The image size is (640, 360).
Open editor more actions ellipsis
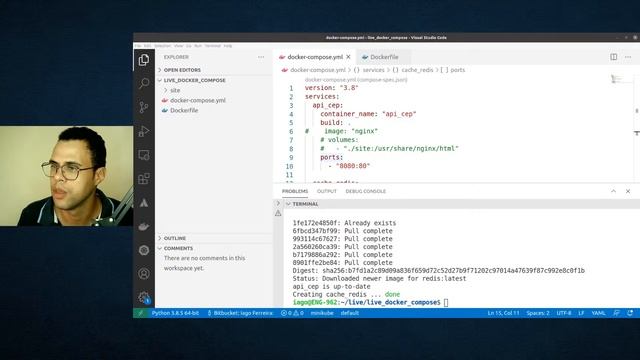click(628, 57)
